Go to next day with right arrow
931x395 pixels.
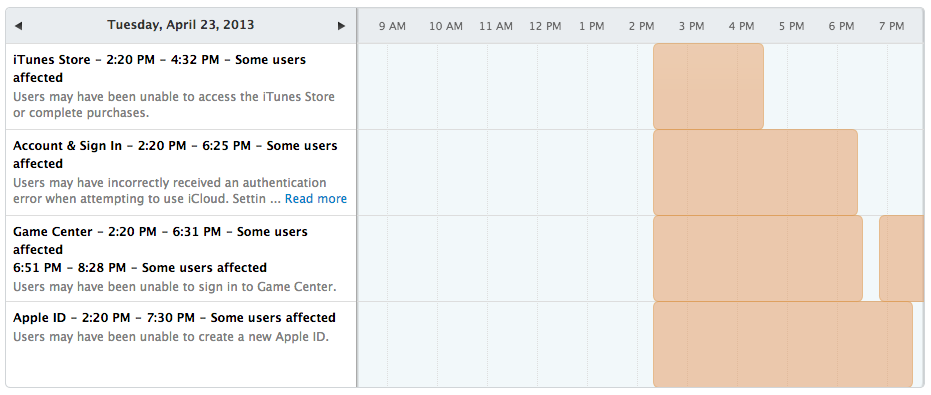pyautogui.click(x=341, y=26)
